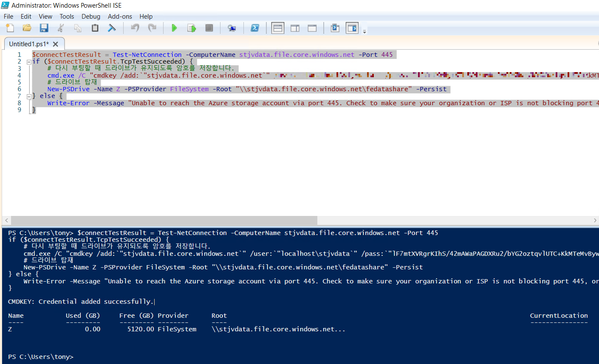Open the Tools menu

click(x=67, y=17)
